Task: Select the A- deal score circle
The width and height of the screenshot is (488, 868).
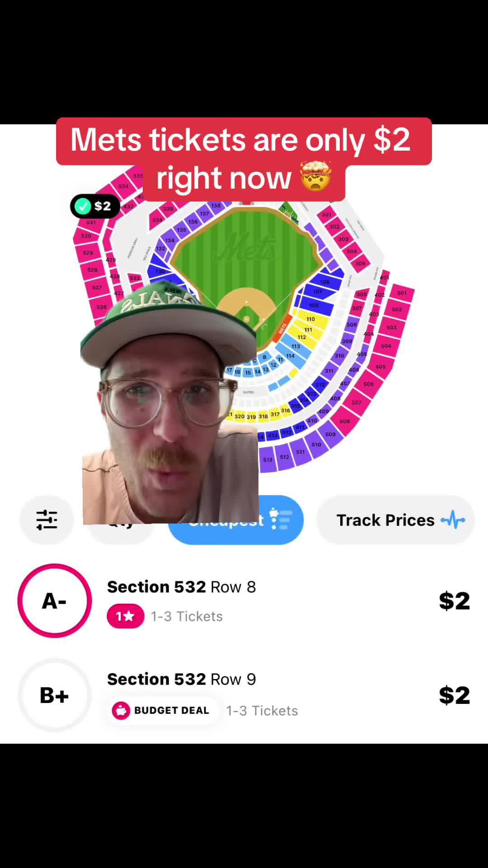Action: pyautogui.click(x=54, y=601)
